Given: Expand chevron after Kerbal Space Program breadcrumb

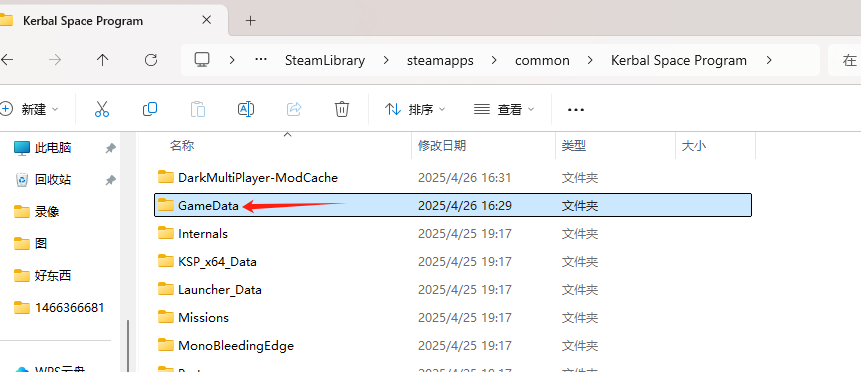Looking at the screenshot, I should coord(768,60).
